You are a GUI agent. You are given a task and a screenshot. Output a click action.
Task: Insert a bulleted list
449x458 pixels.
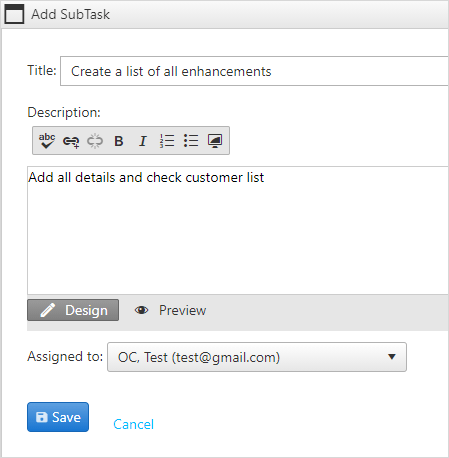pyautogui.click(x=191, y=141)
